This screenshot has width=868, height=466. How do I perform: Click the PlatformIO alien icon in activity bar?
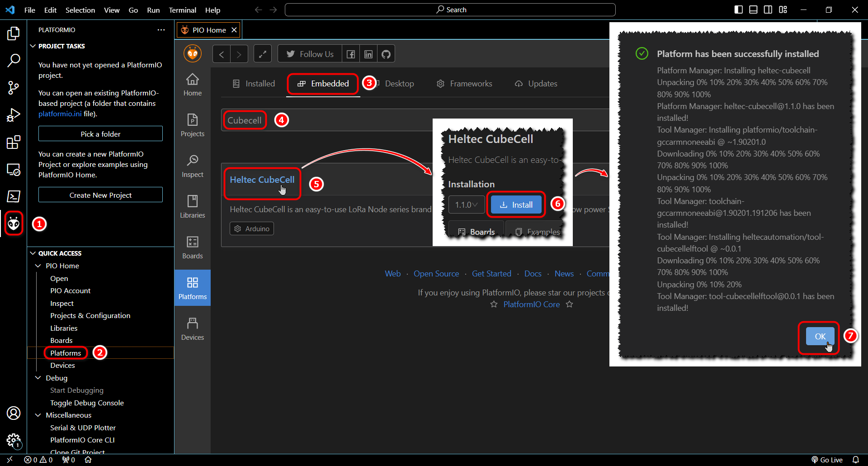(14, 223)
